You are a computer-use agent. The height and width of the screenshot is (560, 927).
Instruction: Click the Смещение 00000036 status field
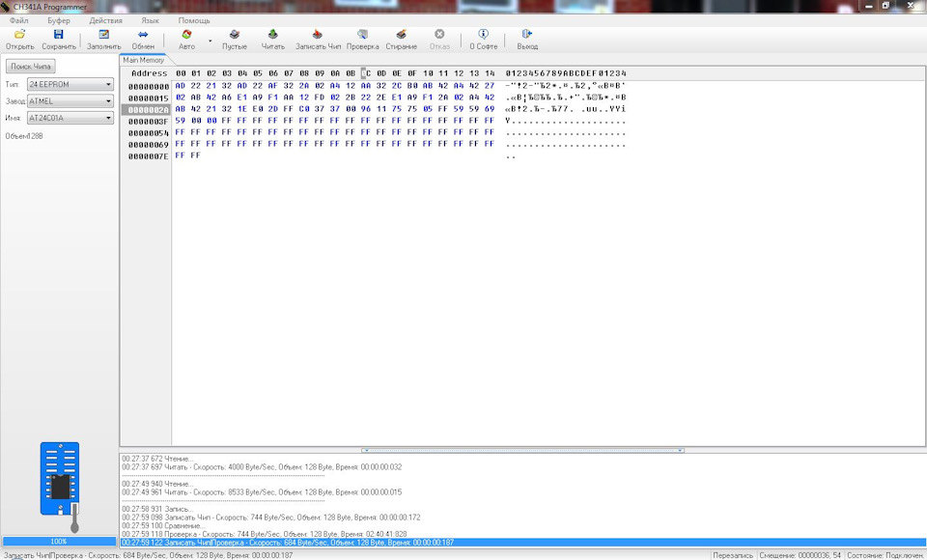pos(800,555)
